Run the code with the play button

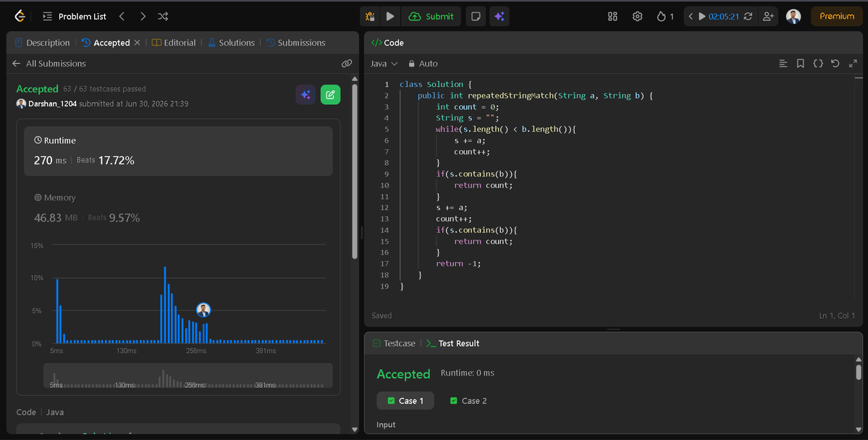coord(389,17)
